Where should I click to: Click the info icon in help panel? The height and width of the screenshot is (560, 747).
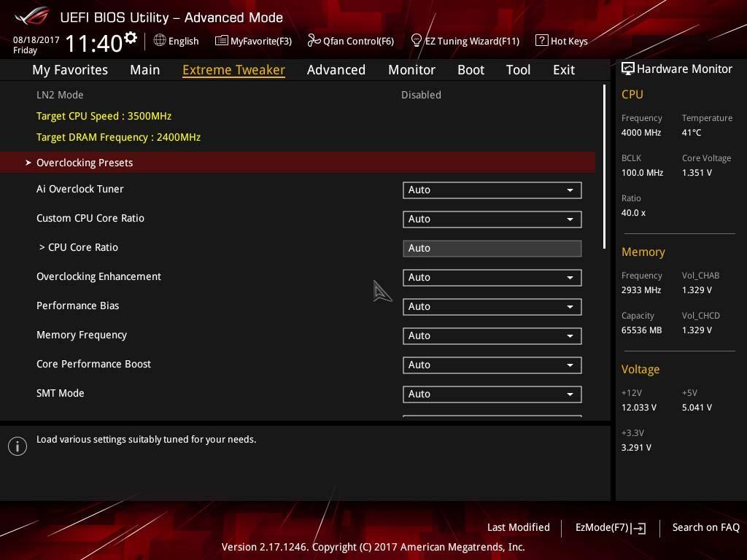[18, 446]
